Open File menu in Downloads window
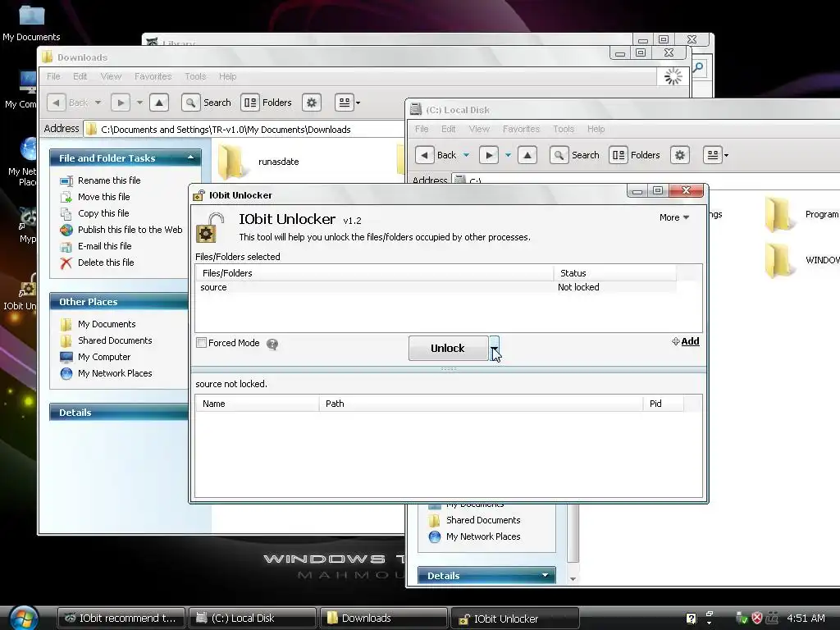This screenshot has width=840, height=630. 53,76
